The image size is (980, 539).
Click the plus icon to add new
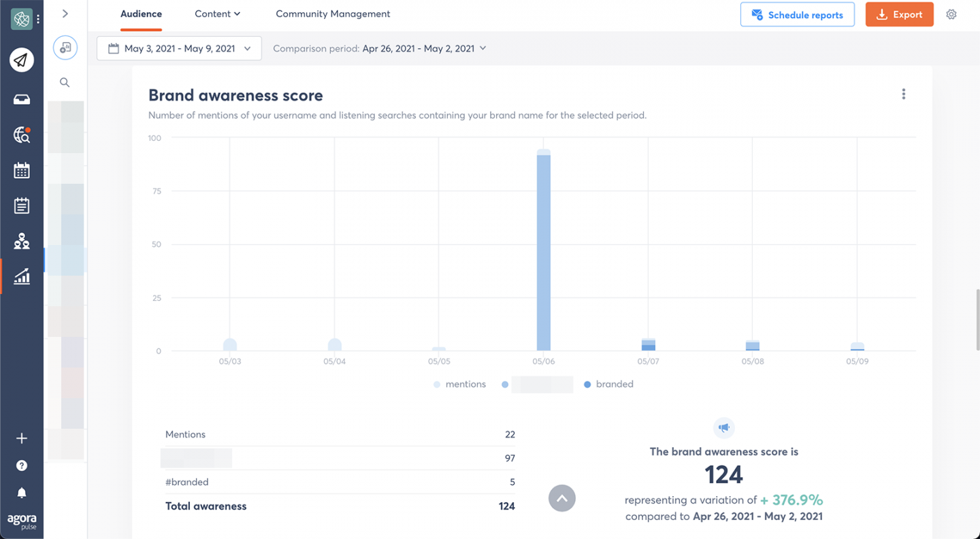22,438
